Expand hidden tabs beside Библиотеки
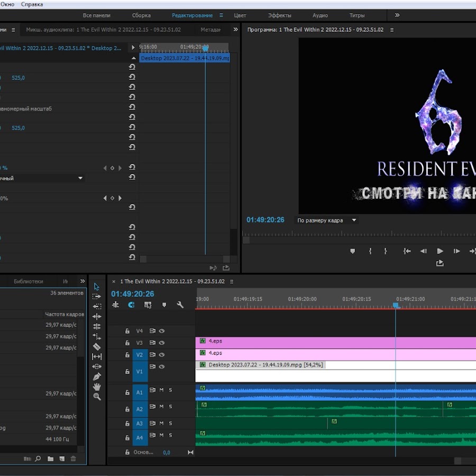The width and height of the screenshot is (476, 476). point(83,281)
